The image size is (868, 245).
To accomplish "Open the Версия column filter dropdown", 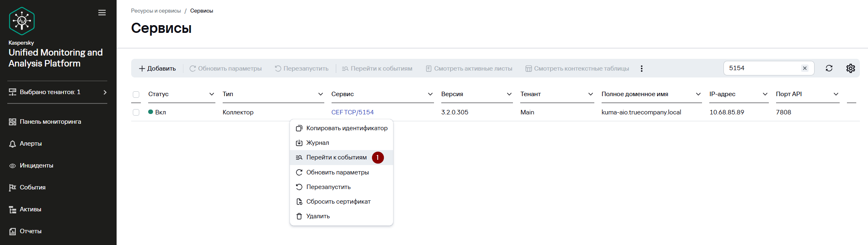I will coord(509,94).
